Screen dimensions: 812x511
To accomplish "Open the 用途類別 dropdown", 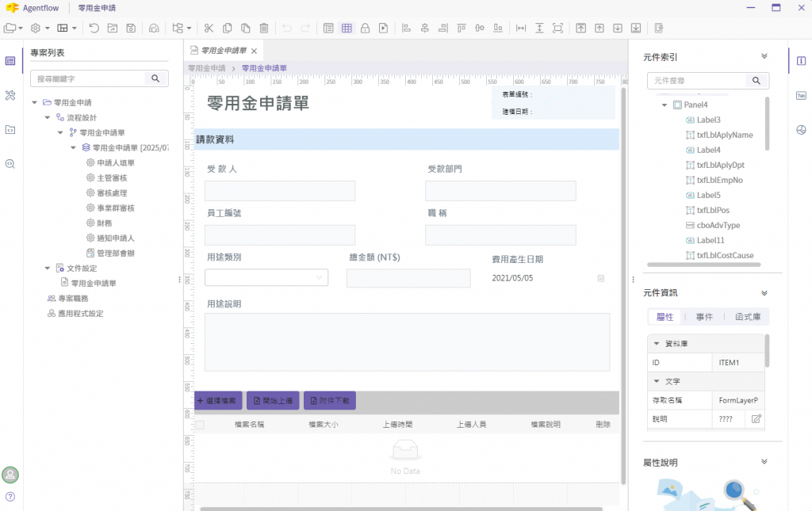I will (266, 277).
